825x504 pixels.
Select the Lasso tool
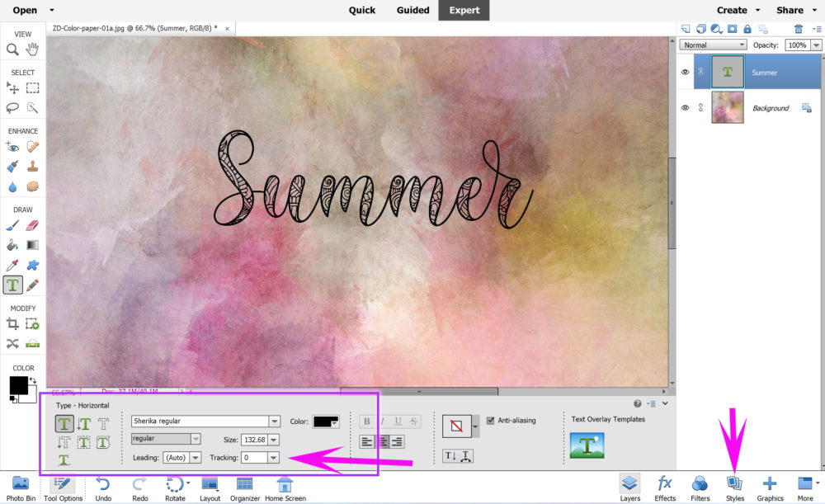(12, 108)
